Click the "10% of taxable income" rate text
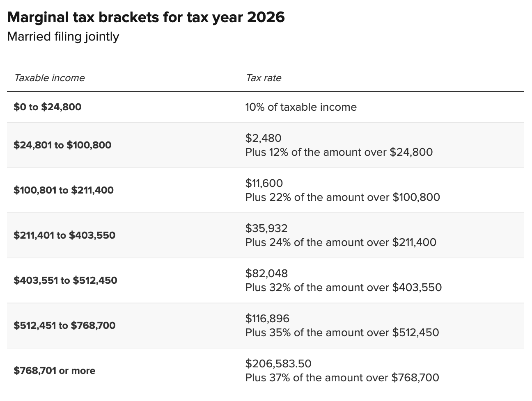Screen dimensions: 532x401 [x=301, y=107]
